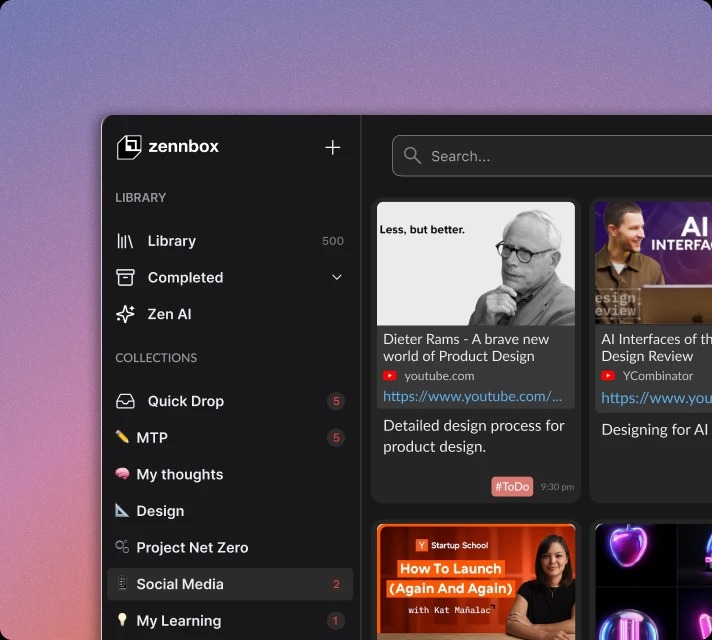Viewport: 712px width, 640px height.
Task: Click the Project Net Zero icon
Action: pos(122,547)
